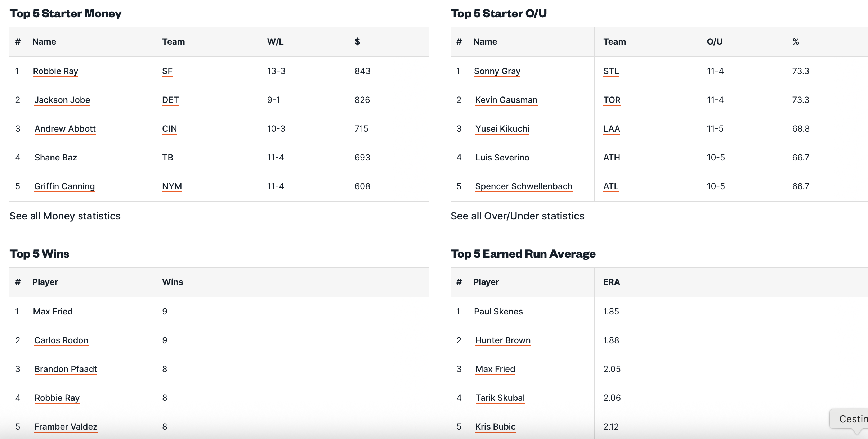Viewport: 868px width, 439px height.
Task: Select the Yusei Kikuchi link
Action: pyautogui.click(x=502, y=129)
